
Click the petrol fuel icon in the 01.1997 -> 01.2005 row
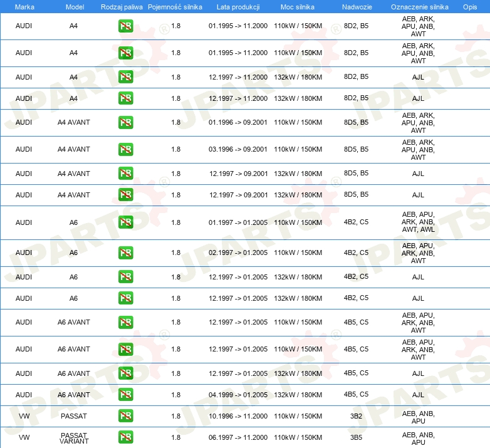(x=125, y=222)
